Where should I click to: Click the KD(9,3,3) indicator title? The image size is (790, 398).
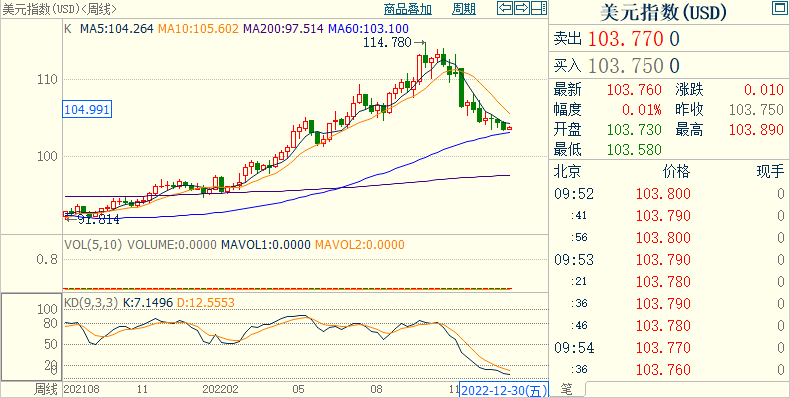(x=91, y=303)
